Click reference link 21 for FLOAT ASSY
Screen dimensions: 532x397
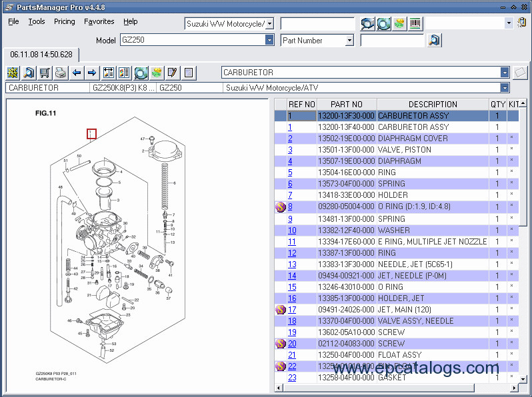coord(292,354)
